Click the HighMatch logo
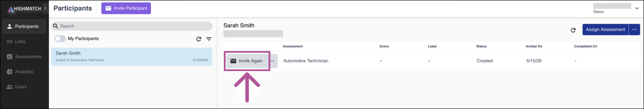The image size is (644, 109). click(24, 9)
